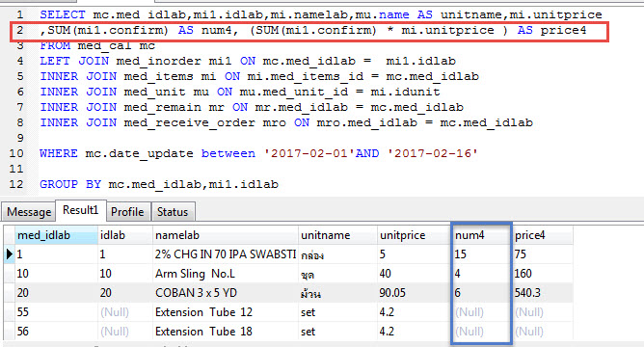This screenshot has width=644, height=347.
Task: Click the med_idlab value 55
Action: pyautogui.click(x=56, y=312)
